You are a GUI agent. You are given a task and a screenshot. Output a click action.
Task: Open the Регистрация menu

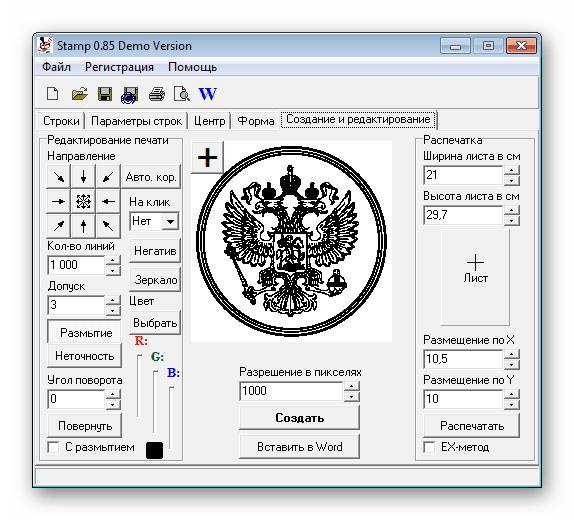pyautogui.click(x=119, y=67)
